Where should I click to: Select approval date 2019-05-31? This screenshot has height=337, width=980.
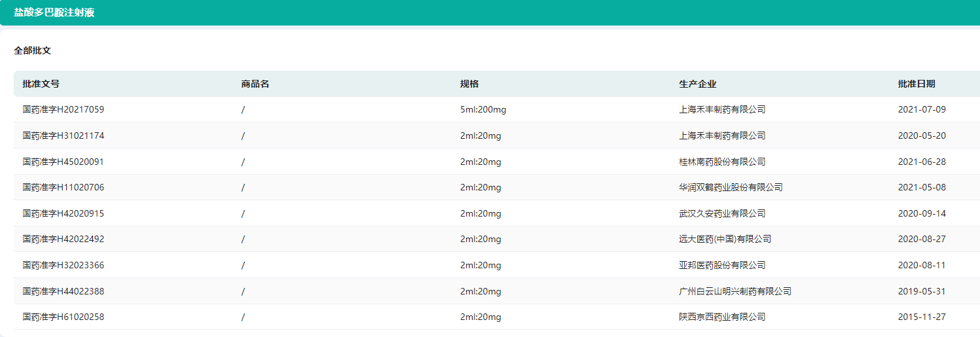(x=922, y=291)
